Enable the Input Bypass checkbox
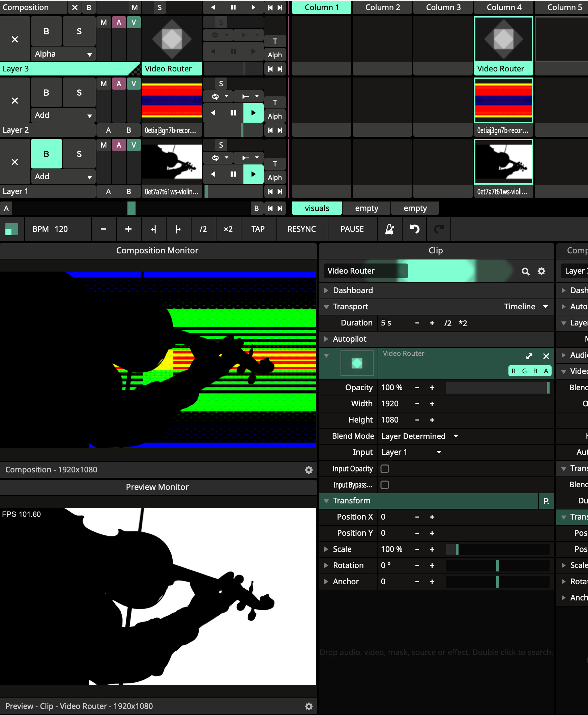This screenshot has height=715, width=588. 384,485
